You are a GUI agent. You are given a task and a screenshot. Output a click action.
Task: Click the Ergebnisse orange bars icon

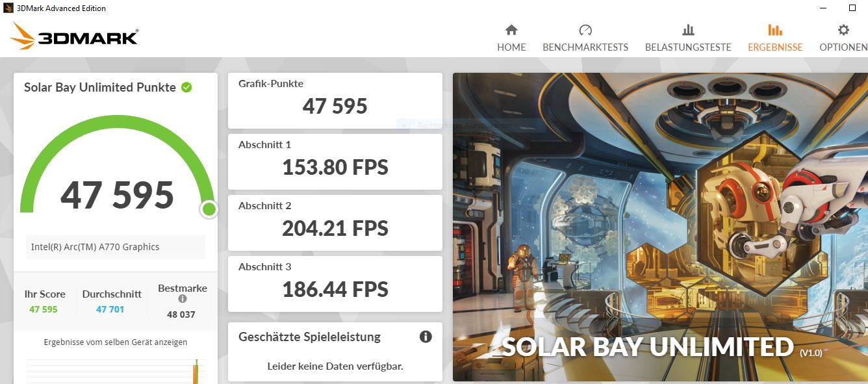(x=775, y=30)
